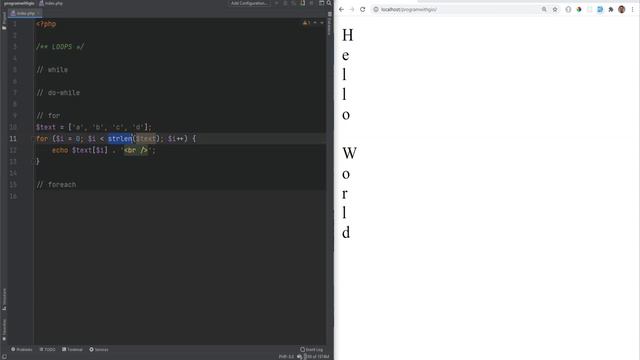Open the Problems tool window
Screen dimensions: 640x360
point(22,349)
